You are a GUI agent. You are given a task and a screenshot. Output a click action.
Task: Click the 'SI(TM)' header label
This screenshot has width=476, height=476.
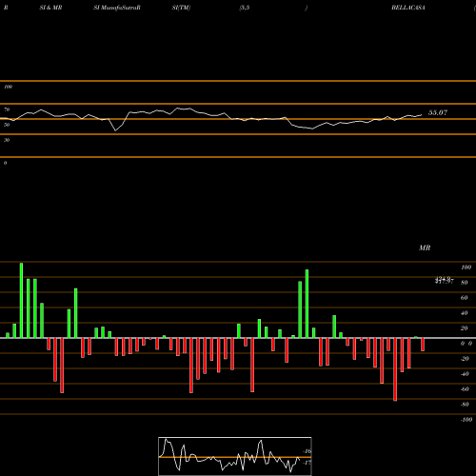pyautogui.click(x=181, y=8)
